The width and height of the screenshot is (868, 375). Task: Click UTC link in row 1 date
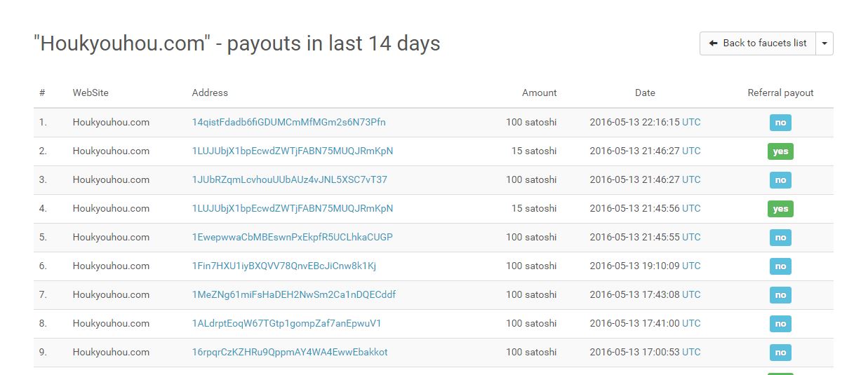[x=691, y=122]
